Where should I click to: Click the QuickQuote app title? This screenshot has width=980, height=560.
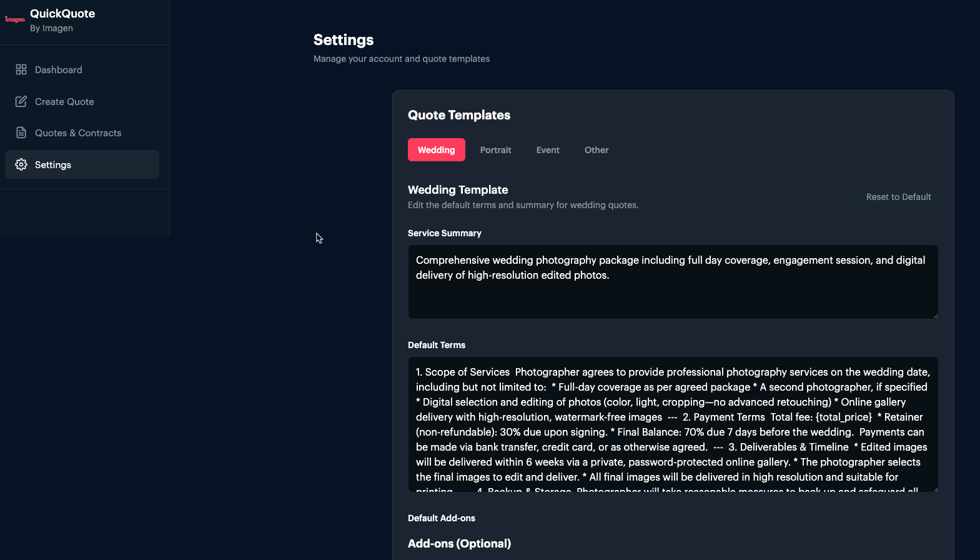click(x=62, y=13)
